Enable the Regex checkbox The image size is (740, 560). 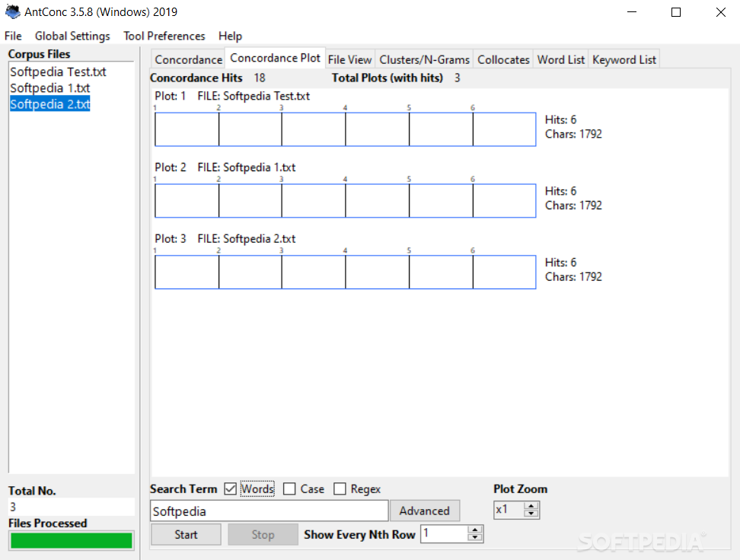(x=340, y=488)
